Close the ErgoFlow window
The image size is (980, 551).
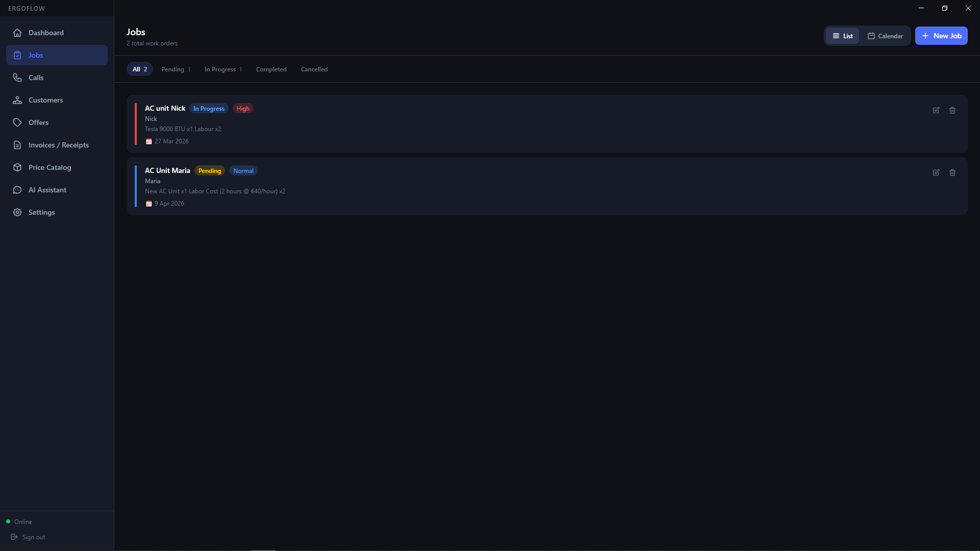click(968, 8)
